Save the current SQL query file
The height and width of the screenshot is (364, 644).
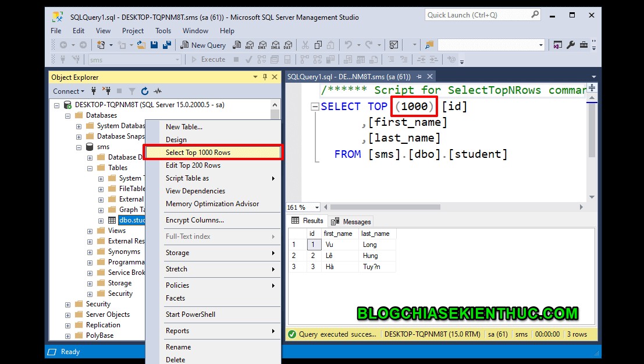point(153,45)
